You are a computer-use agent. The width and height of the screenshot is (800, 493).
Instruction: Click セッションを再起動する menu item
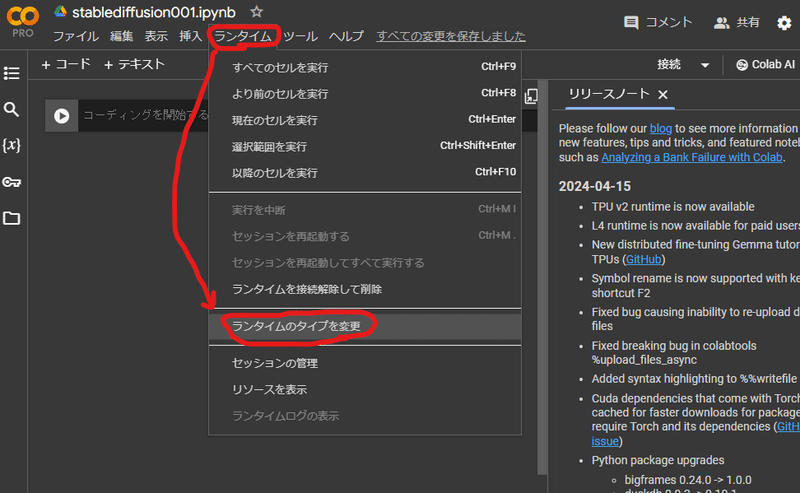click(x=365, y=236)
